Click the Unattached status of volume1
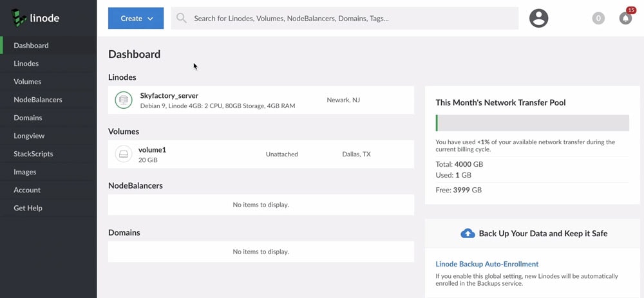This screenshot has width=644, height=298. (x=282, y=154)
